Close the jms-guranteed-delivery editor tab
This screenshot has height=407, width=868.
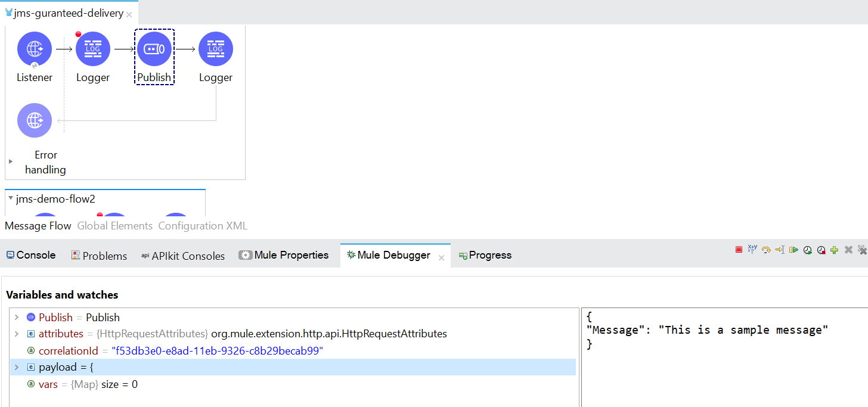click(x=129, y=14)
